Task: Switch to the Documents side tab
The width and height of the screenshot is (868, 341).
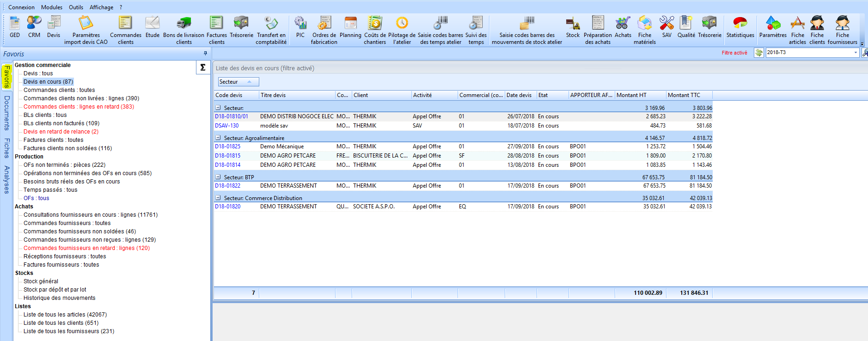Action: tap(6, 113)
